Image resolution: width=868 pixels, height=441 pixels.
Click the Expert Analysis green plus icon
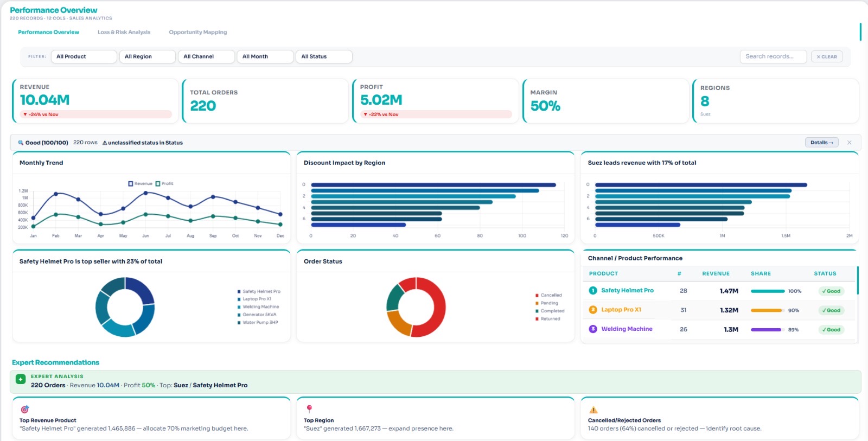click(x=21, y=380)
